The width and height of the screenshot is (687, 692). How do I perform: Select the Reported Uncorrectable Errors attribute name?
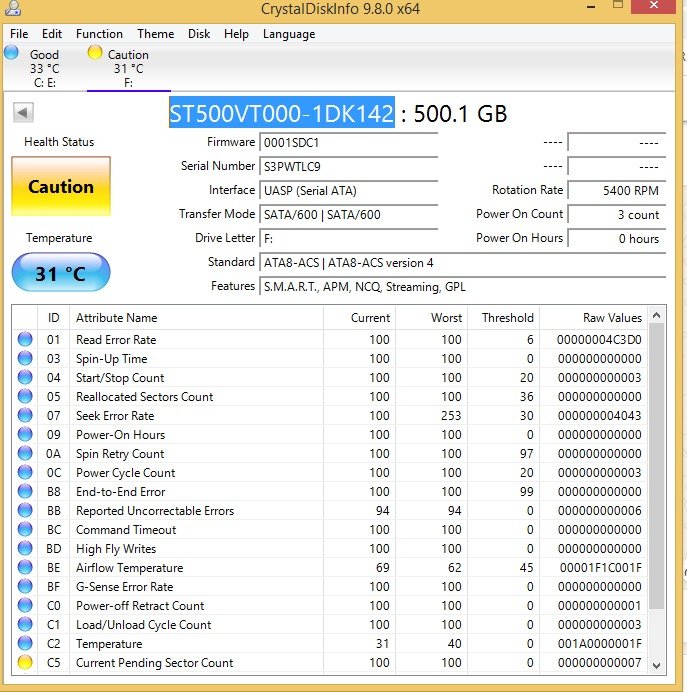(x=155, y=511)
